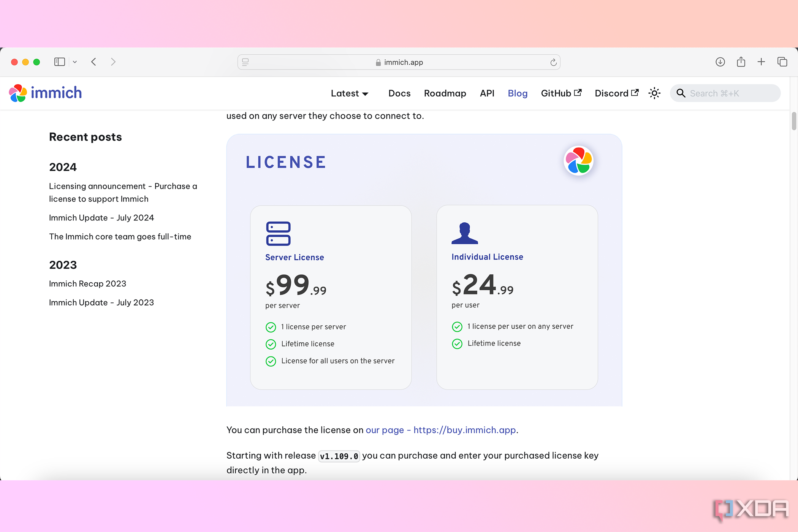Expand the Latest version dropdown

350,93
